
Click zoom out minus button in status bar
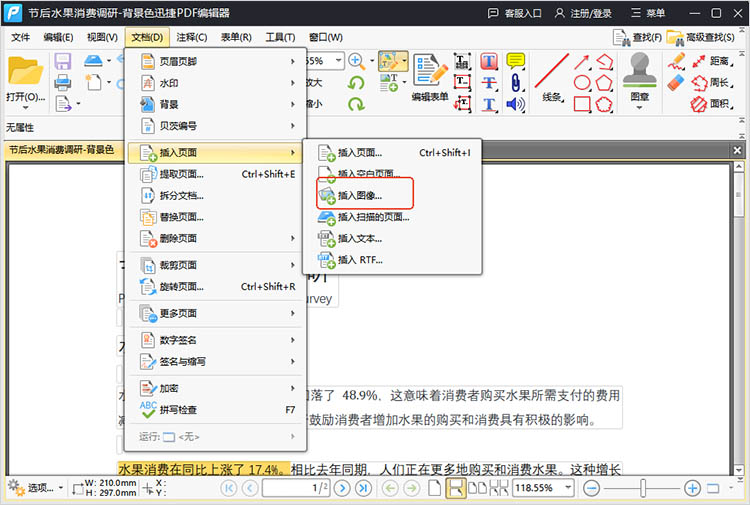[x=592, y=488]
